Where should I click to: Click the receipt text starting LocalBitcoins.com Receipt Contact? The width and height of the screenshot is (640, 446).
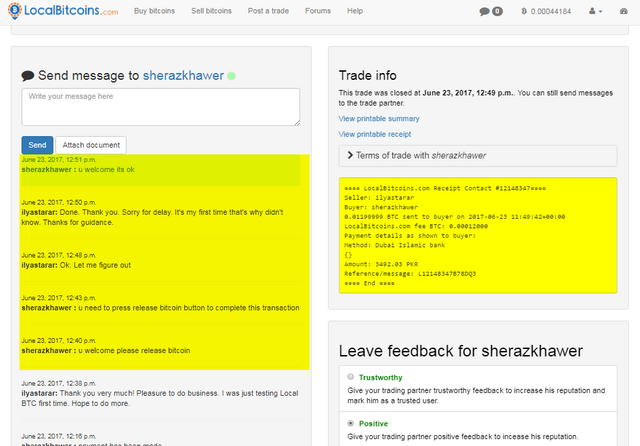(x=445, y=189)
